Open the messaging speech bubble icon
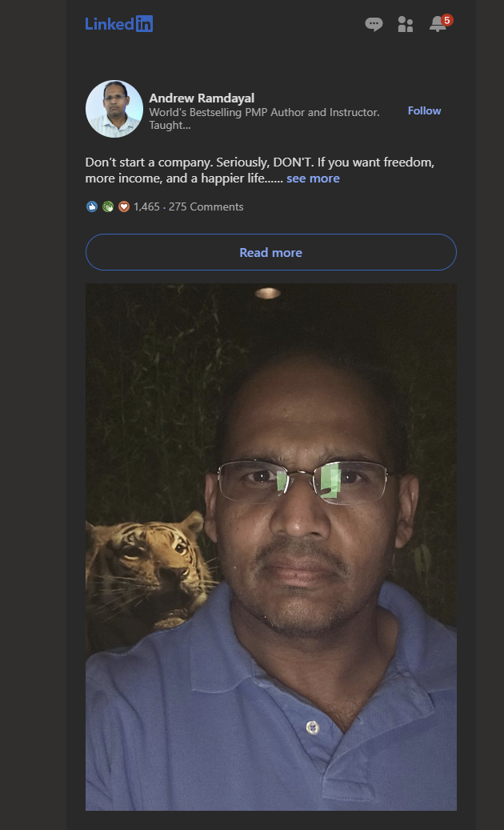Viewport: 504px width, 830px height. pyautogui.click(x=374, y=25)
